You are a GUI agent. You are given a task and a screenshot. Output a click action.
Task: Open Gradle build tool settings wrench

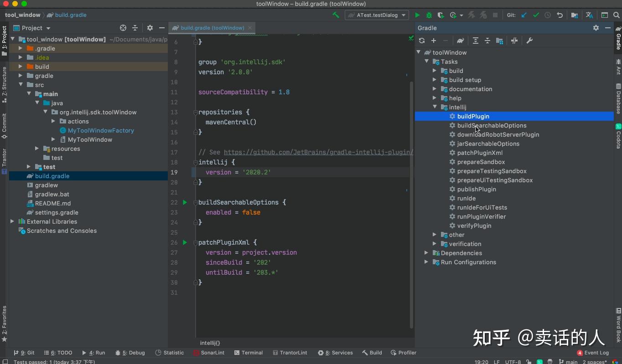pyautogui.click(x=529, y=41)
